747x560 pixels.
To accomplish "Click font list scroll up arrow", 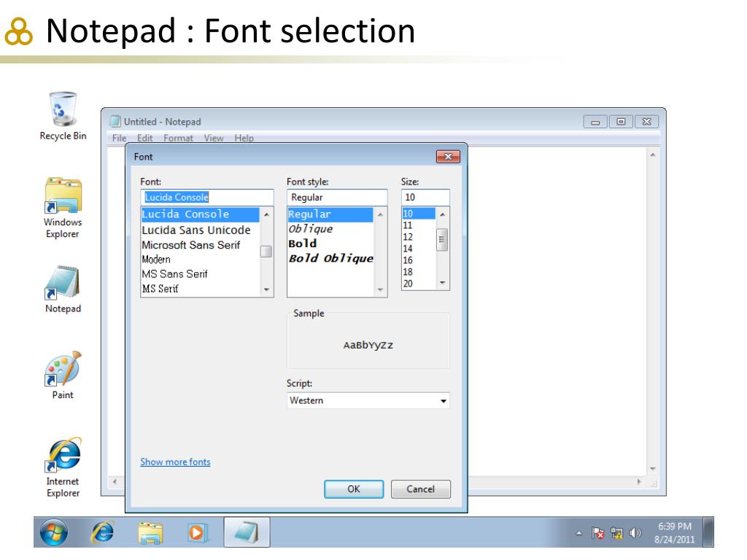I will [x=266, y=215].
